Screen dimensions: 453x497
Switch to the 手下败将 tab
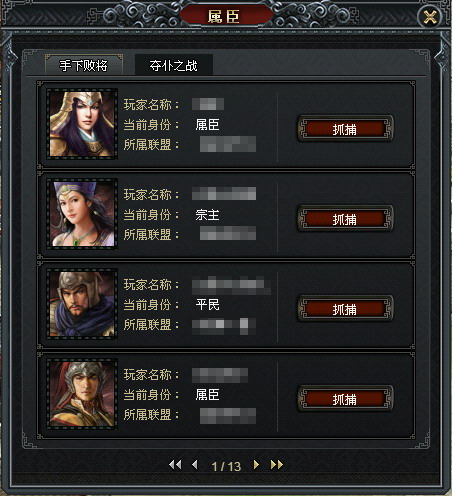84,65
